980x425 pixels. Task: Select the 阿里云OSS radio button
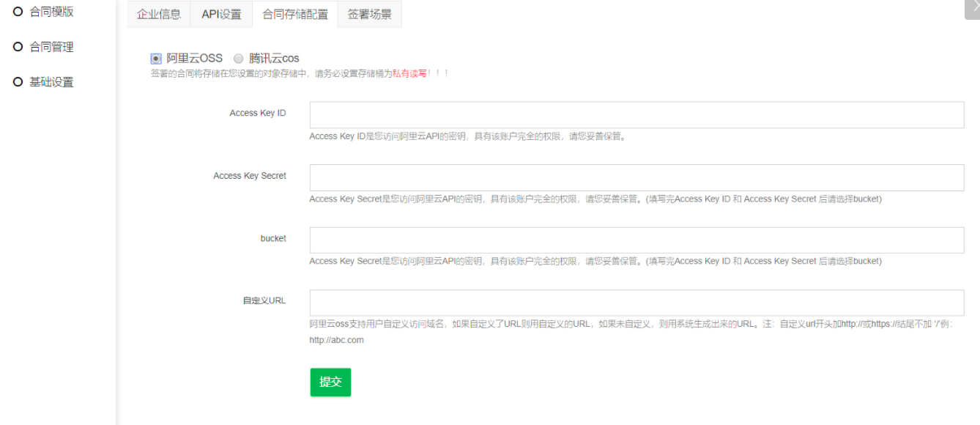coord(156,59)
